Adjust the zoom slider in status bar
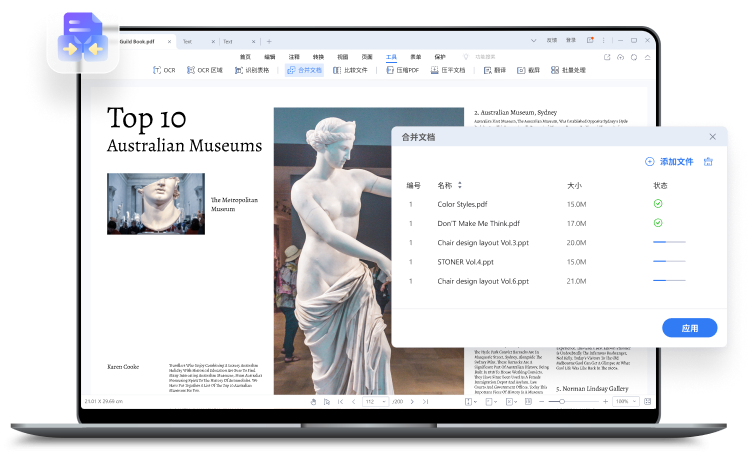752x456 pixels. click(563, 401)
